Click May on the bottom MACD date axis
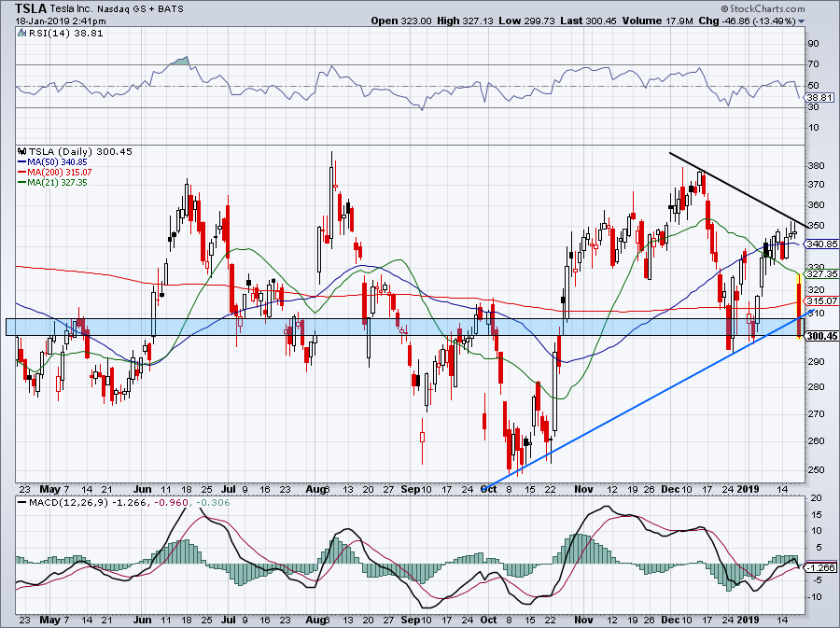The image size is (840, 628). 50,620
